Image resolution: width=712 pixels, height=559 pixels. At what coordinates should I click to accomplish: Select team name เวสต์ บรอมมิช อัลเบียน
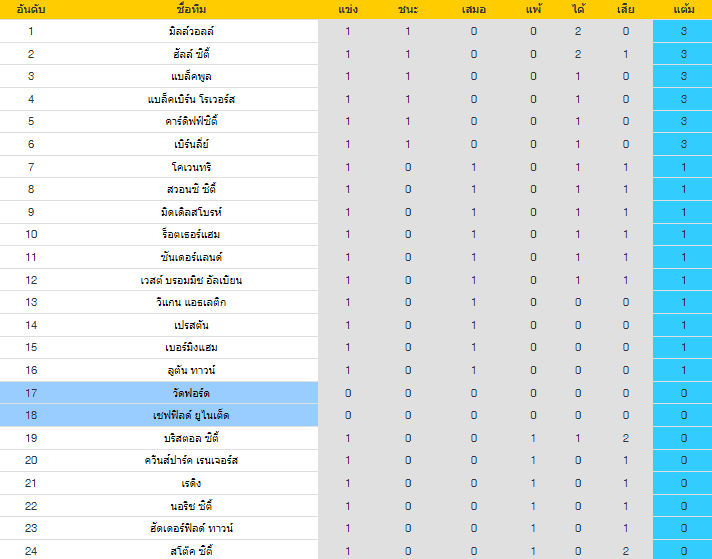coord(191,280)
